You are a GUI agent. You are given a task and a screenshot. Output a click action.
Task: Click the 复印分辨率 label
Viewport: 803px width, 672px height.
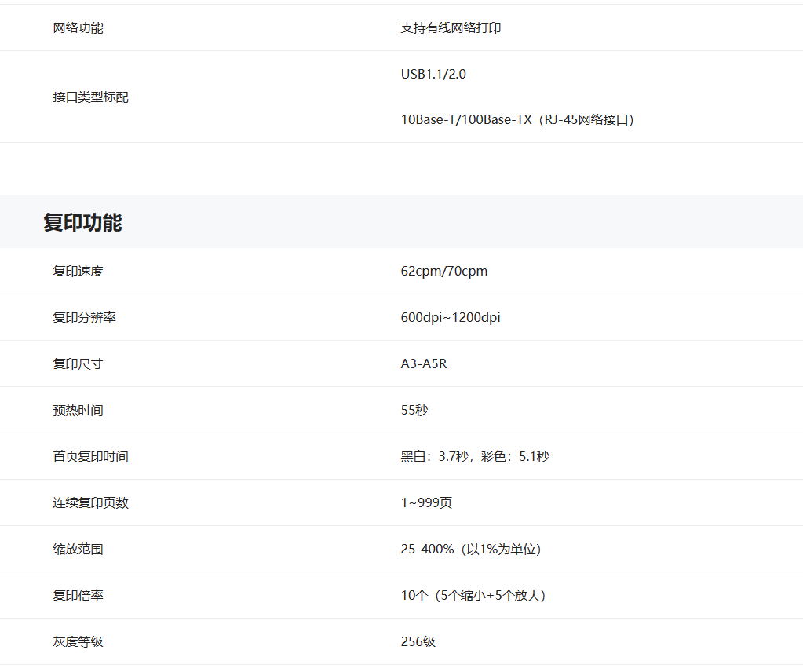pyautogui.click(x=84, y=318)
